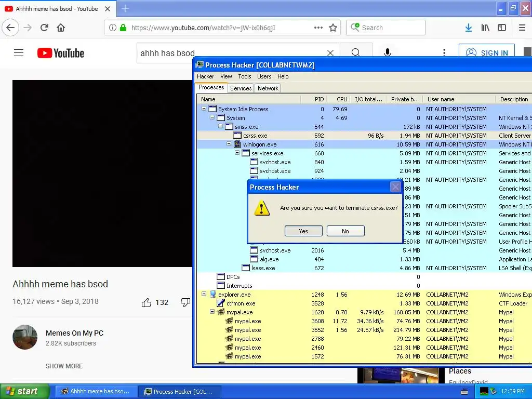Switch to Process Hacker taskbar button
532x399 pixels.
(179, 392)
